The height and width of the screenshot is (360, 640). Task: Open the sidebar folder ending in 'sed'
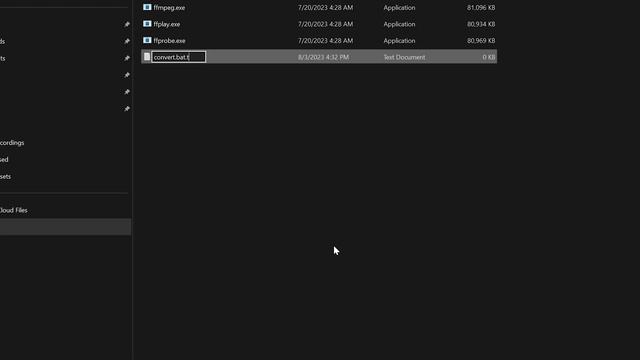pyautogui.click(x=4, y=160)
